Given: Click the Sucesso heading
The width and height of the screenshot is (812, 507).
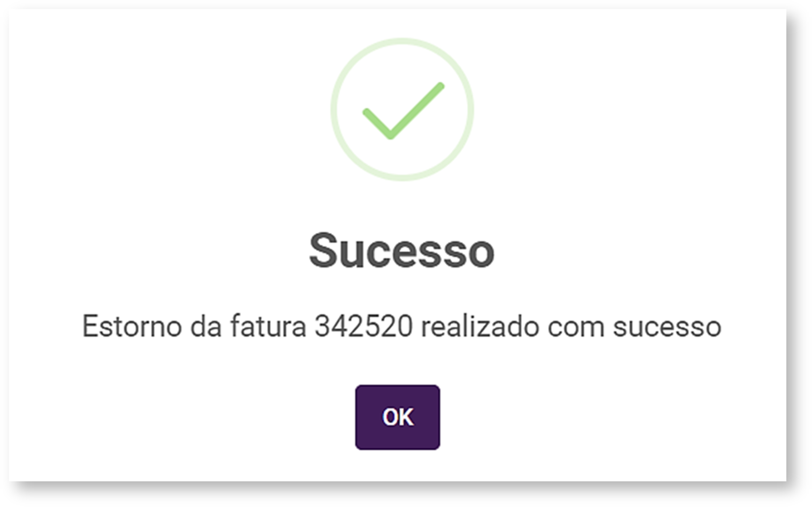Looking at the screenshot, I should pyautogui.click(x=401, y=250).
